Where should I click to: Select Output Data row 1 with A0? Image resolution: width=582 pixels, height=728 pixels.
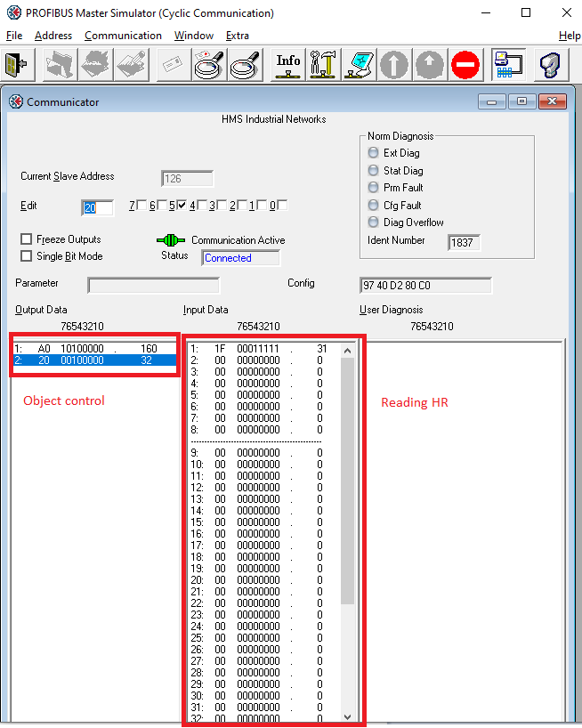[94, 348]
